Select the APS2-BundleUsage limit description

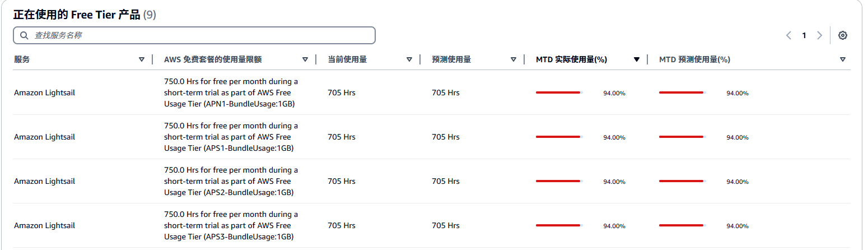coord(231,181)
